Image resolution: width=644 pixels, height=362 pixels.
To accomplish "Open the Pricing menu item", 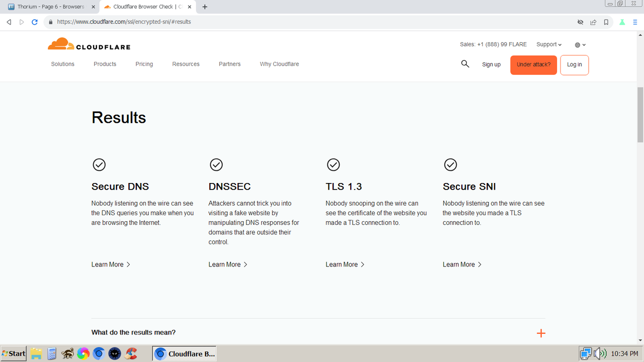I will (x=144, y=64).
